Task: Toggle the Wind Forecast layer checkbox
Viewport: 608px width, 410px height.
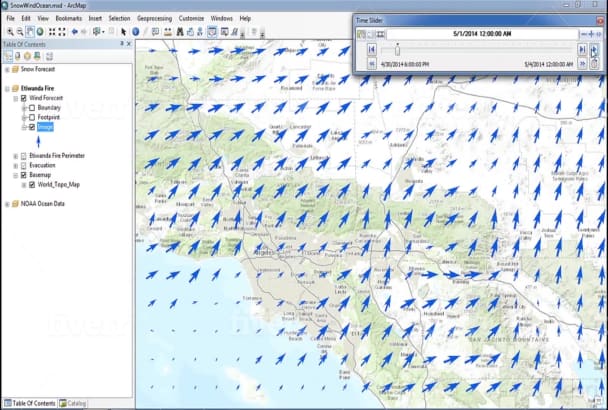Action: point(24,98)
